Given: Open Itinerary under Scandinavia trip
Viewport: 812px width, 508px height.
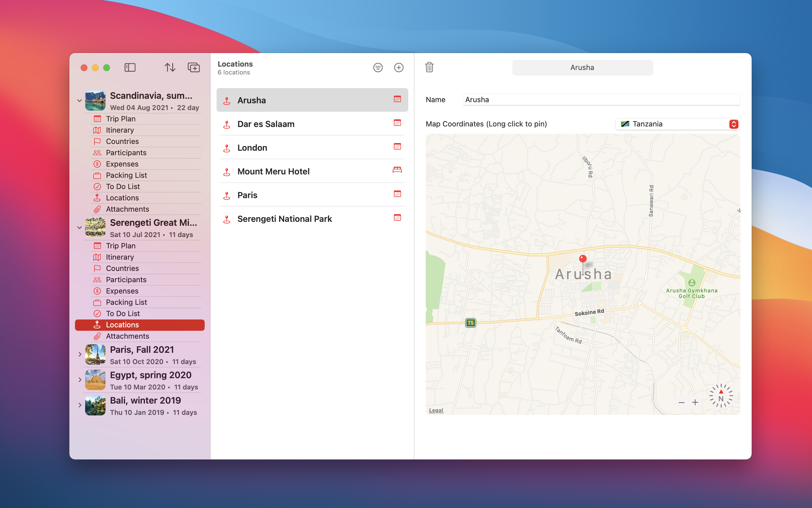Looking at the screenshot, I should [x=140, y=130].
